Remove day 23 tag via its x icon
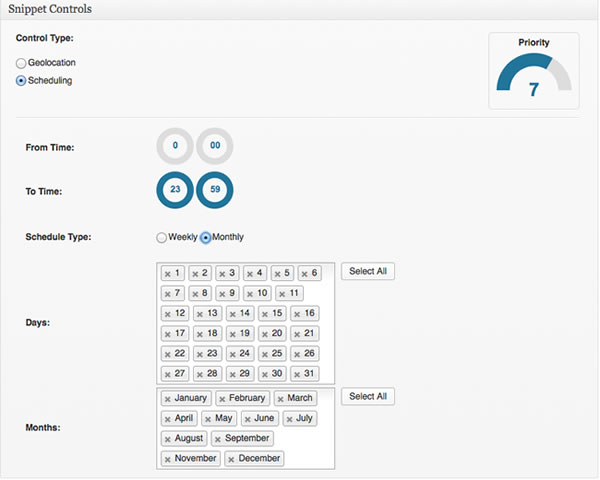The height and width of the screenshot is (480, 600). pyautogui.click(x=200, y=354)
